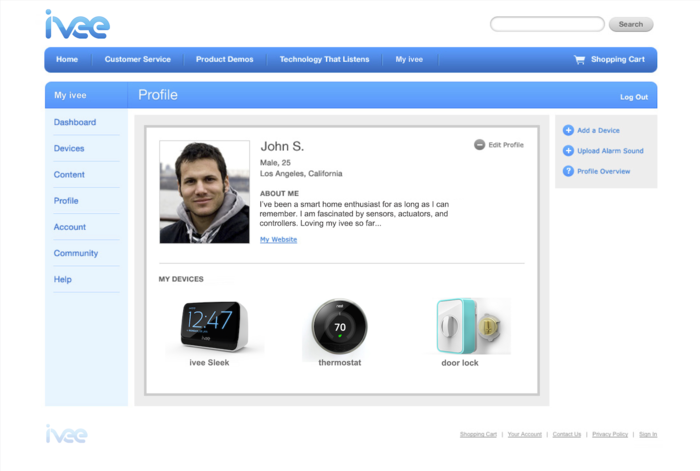The image size is (700, 471).
Task: Click the Search button
Action: 631,25
